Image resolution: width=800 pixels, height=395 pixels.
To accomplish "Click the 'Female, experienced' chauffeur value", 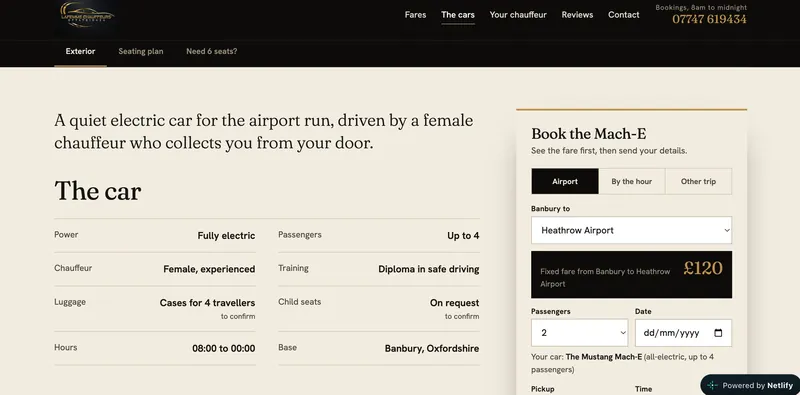I will [209, 269].
